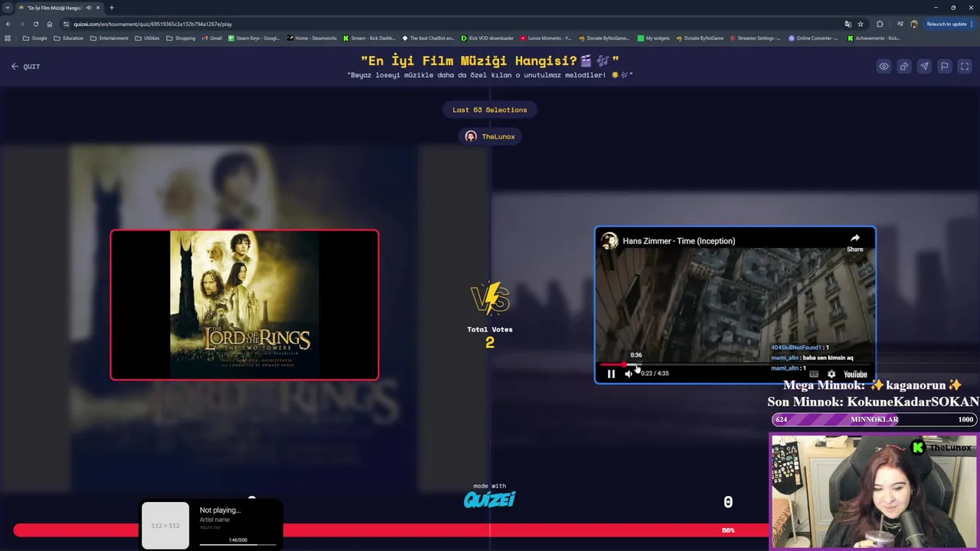Mute the YouTube player volume icon

[x=629, y=373]
